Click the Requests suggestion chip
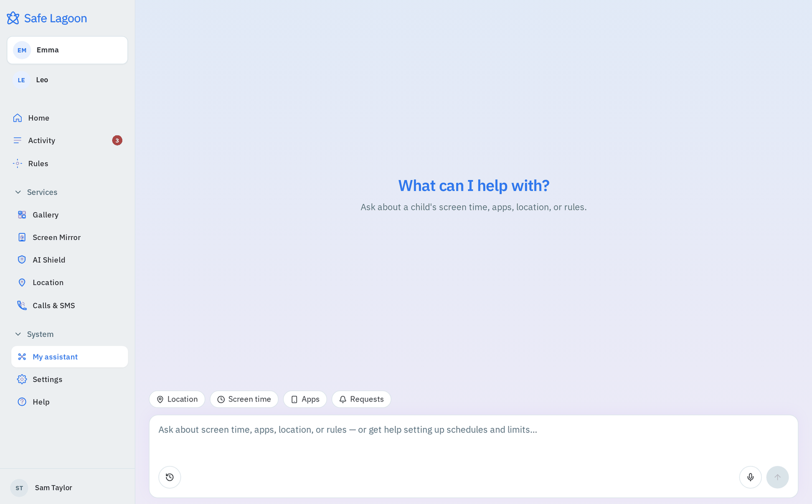Image resolution: width=812 pixels, height=504 pixels. 361,399
